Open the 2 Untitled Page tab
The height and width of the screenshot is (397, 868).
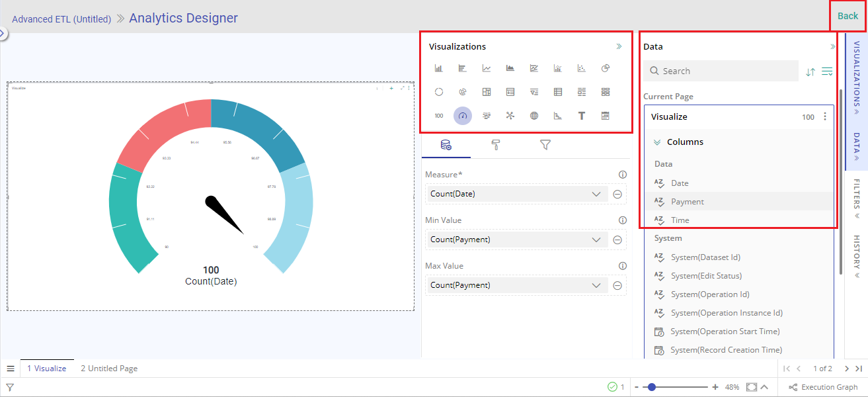[x=109, y=369]
